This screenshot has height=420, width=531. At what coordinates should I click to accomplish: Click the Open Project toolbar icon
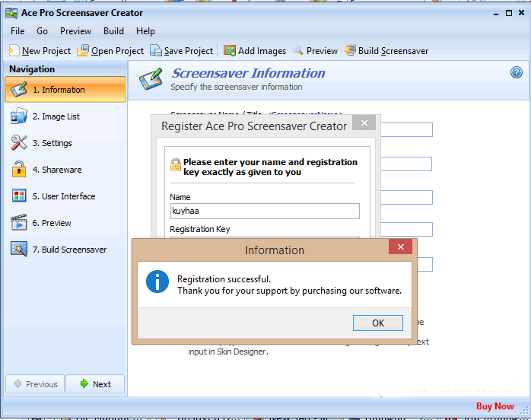click(x=83, y=50)
